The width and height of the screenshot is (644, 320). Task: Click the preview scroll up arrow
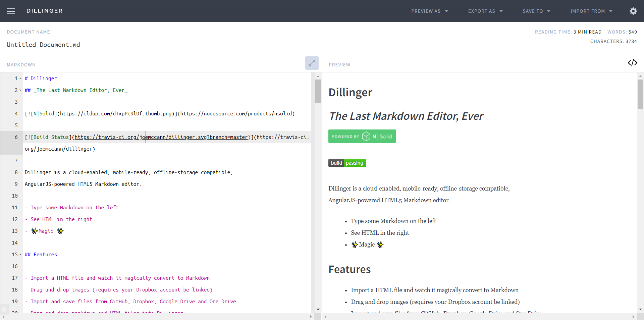pos(640,76)
